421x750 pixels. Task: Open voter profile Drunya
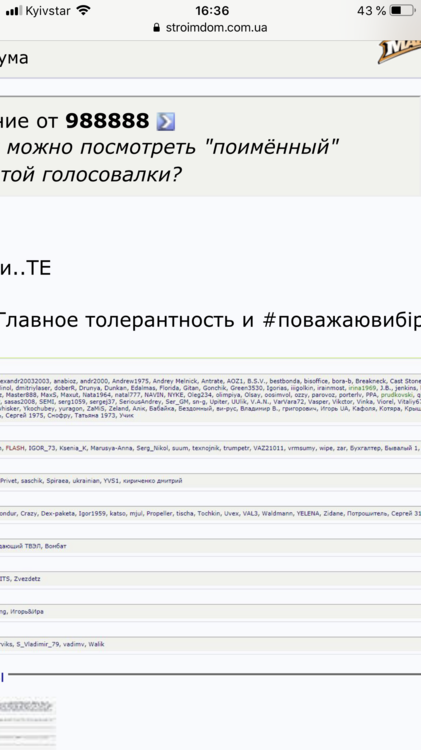click(89, 388)
